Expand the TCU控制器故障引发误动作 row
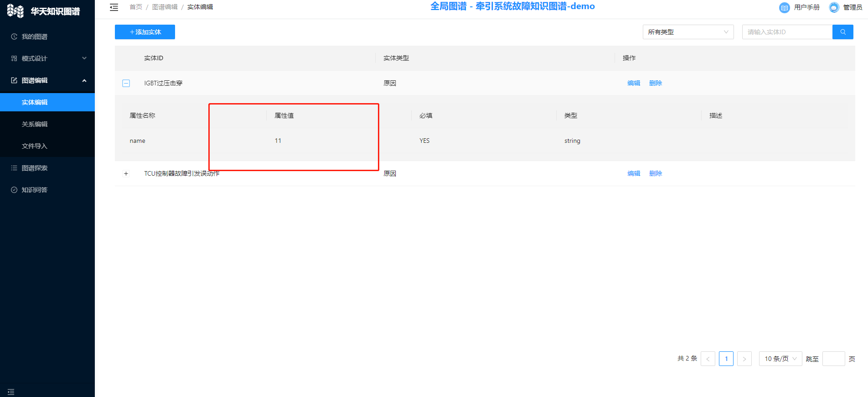The width and height of the screenshot is (868, 397). tap(126, 173)
